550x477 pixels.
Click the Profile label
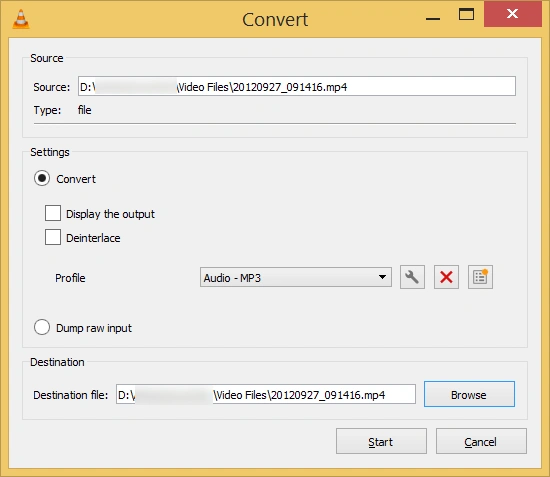point(70,278)
